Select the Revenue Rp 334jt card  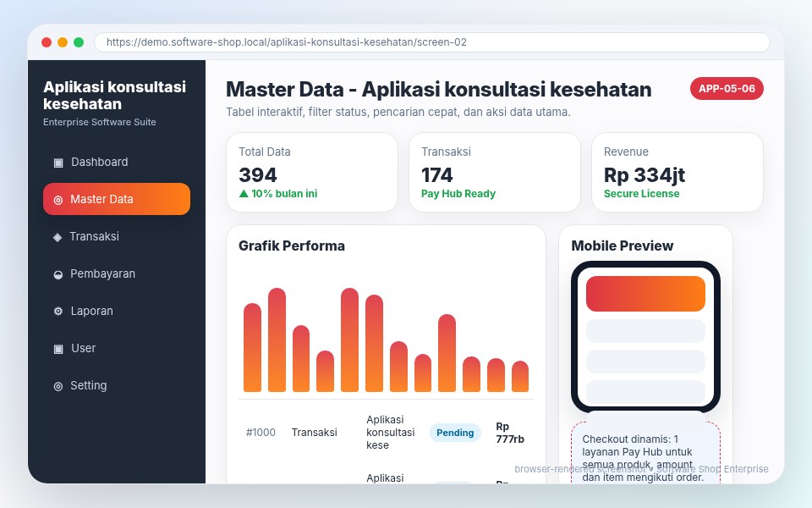pos(678,172)
